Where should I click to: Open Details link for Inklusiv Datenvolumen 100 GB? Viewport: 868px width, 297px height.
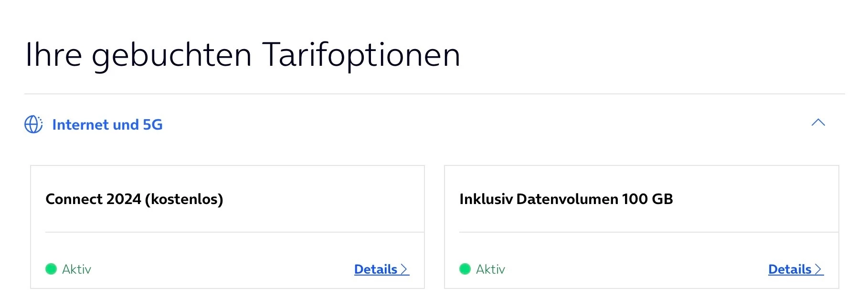pyautogui.click(x=790, y=269)
